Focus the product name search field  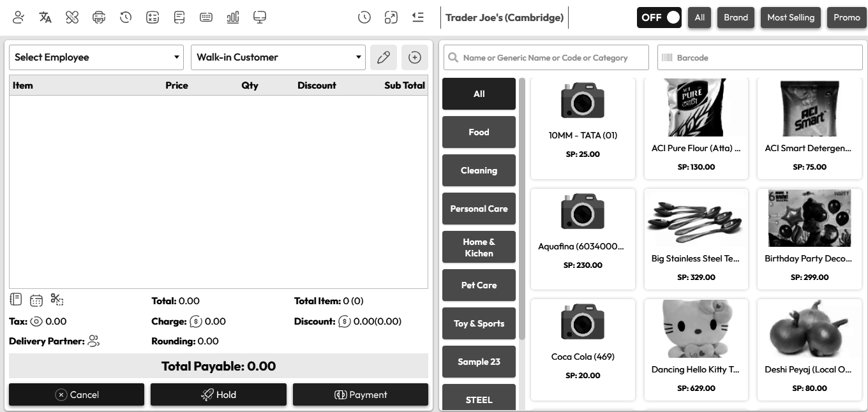click(x=546, y=57)
